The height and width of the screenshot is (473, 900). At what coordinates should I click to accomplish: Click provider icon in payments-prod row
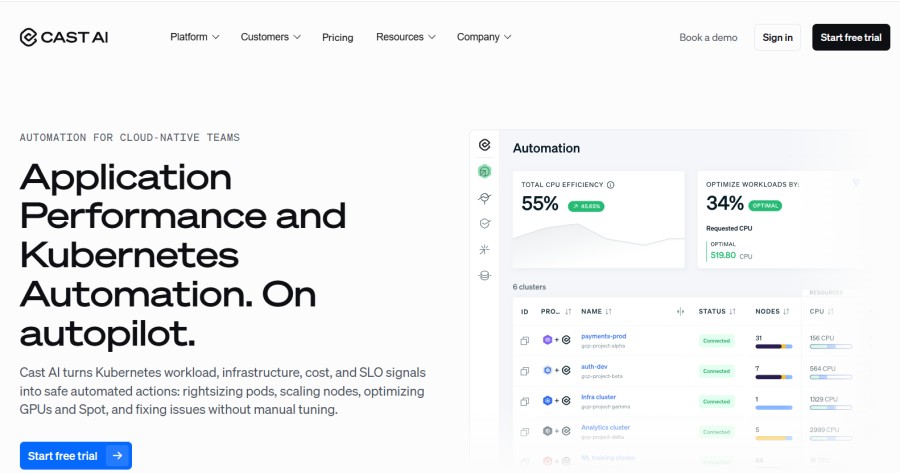548,340
